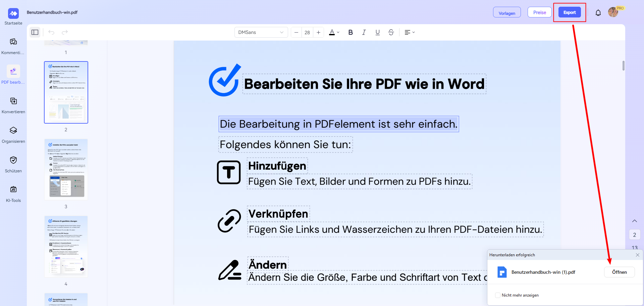
Task: Click the font size field showing 28
Action: tap(307, 32)
